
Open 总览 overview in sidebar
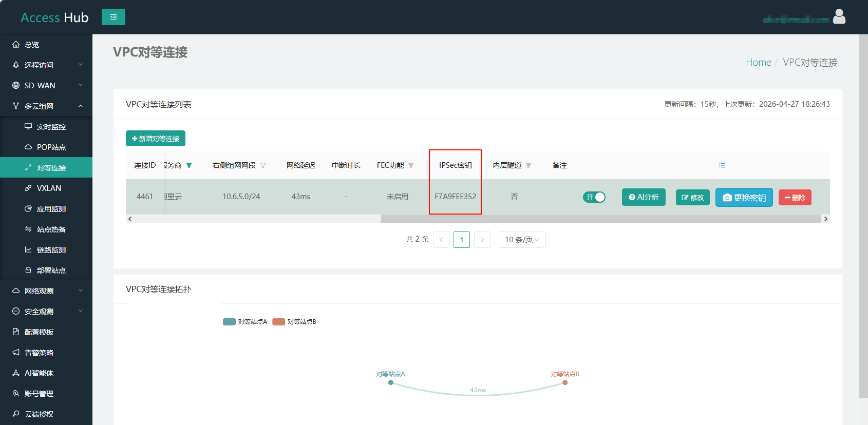[46, 45]
